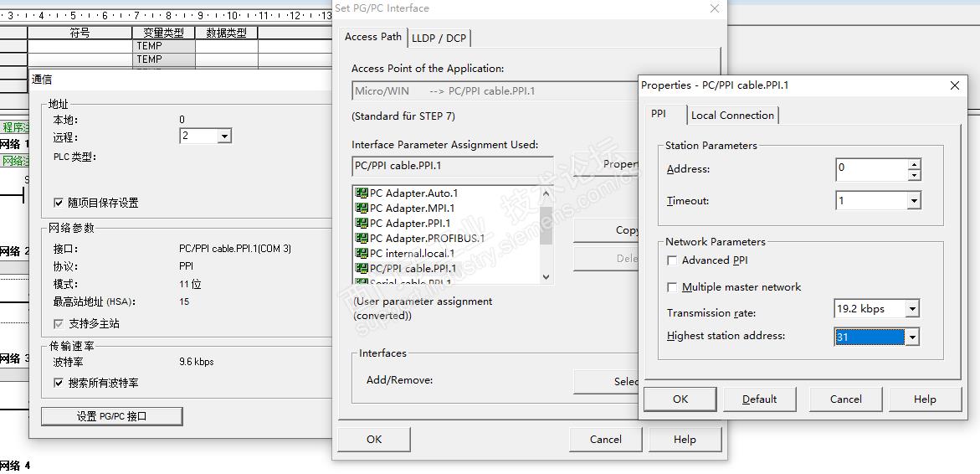The width and height of the screenshot is (980, 474).
Task: Enable the Advanced PPI checkbox
Action: (673, 260)
